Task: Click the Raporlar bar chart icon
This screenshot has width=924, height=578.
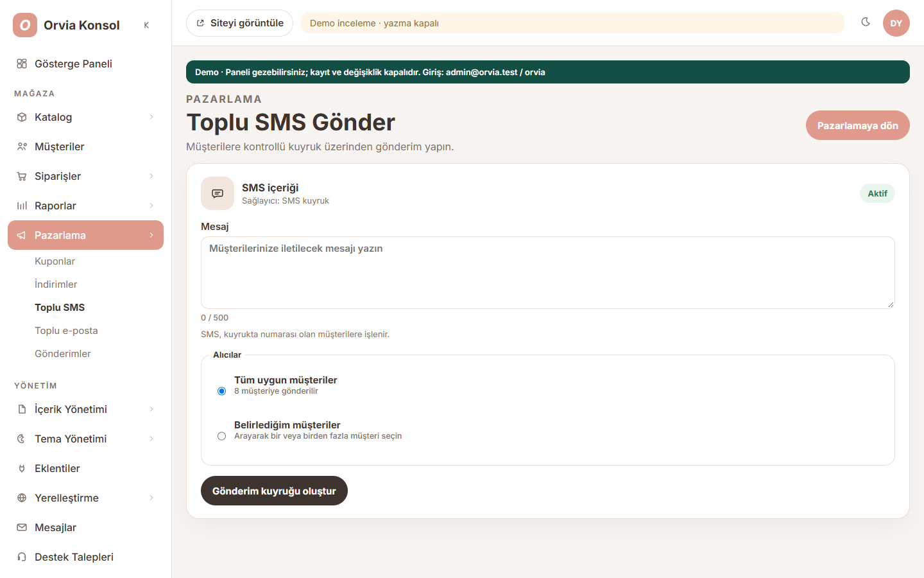Action: [22, 206]
